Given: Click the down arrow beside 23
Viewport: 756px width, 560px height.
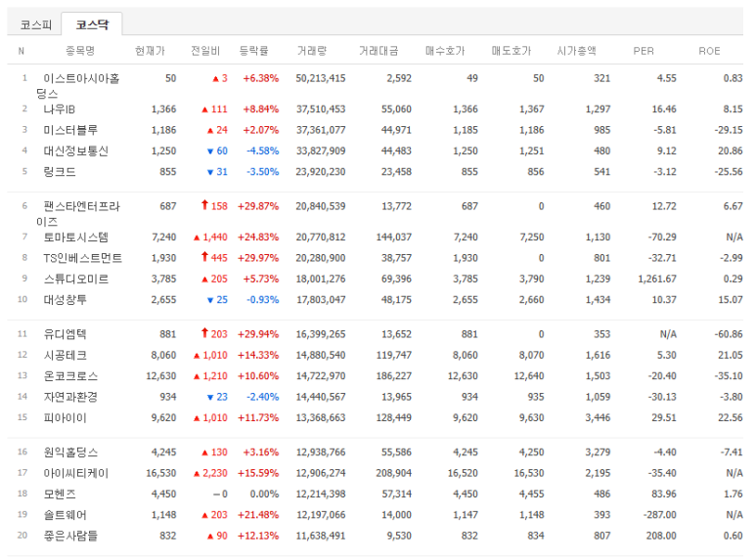Looking at the screenshot, I should (x=210, y=398).
